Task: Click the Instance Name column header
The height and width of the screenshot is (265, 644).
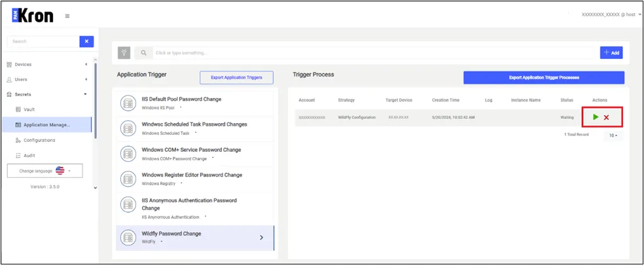Action: [526, 100]
